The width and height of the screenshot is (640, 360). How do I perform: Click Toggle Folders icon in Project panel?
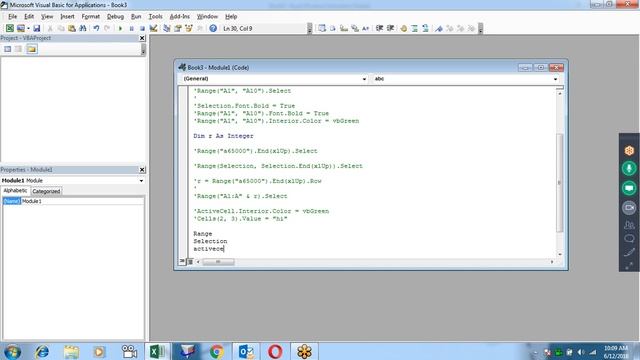point(31,49)
